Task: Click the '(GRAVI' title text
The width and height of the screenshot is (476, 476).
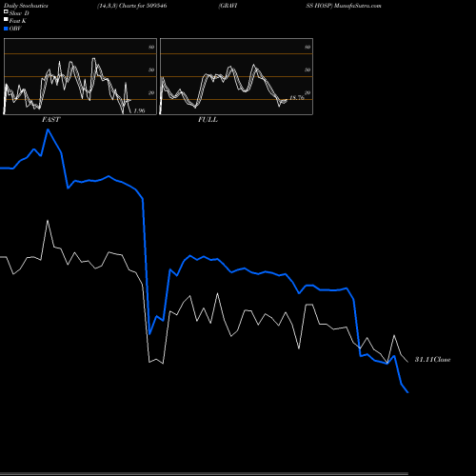Action: pos(228,6)
